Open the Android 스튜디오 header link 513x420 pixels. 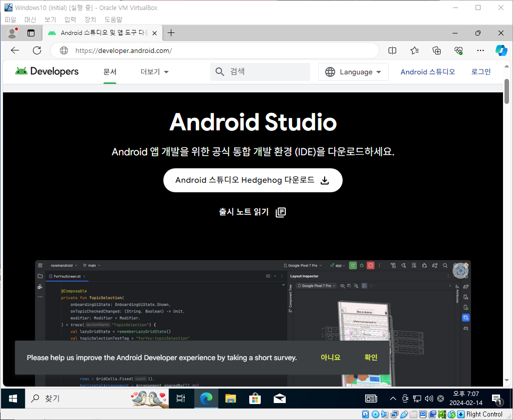coord(428,71)
